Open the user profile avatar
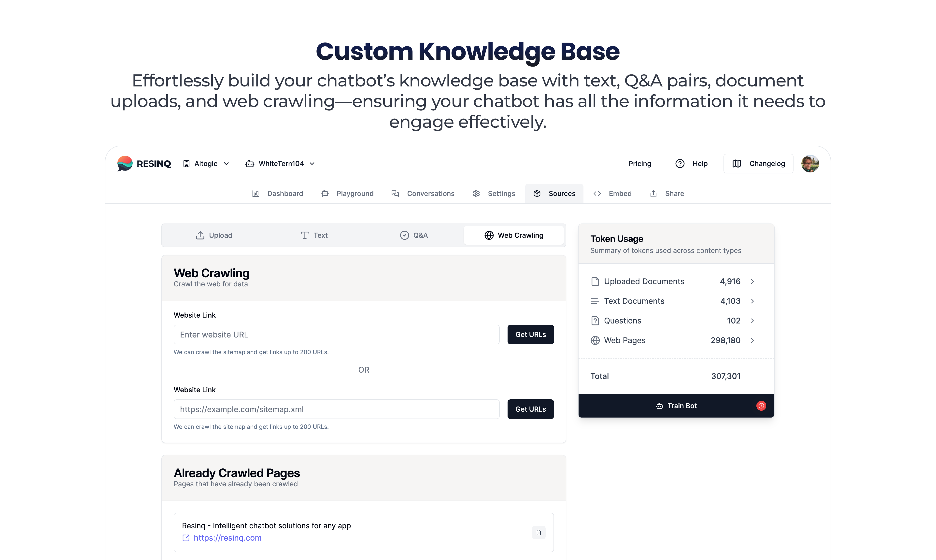936x560 pixels. point(810,163)
